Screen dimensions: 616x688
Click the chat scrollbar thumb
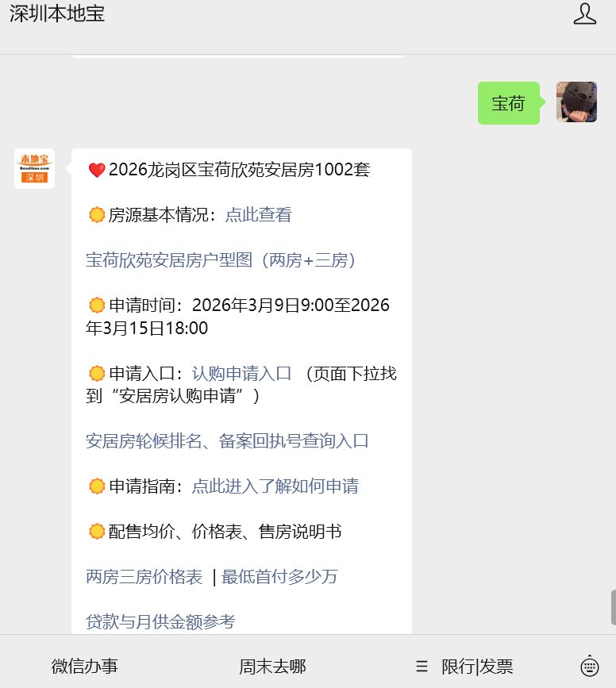614,608
